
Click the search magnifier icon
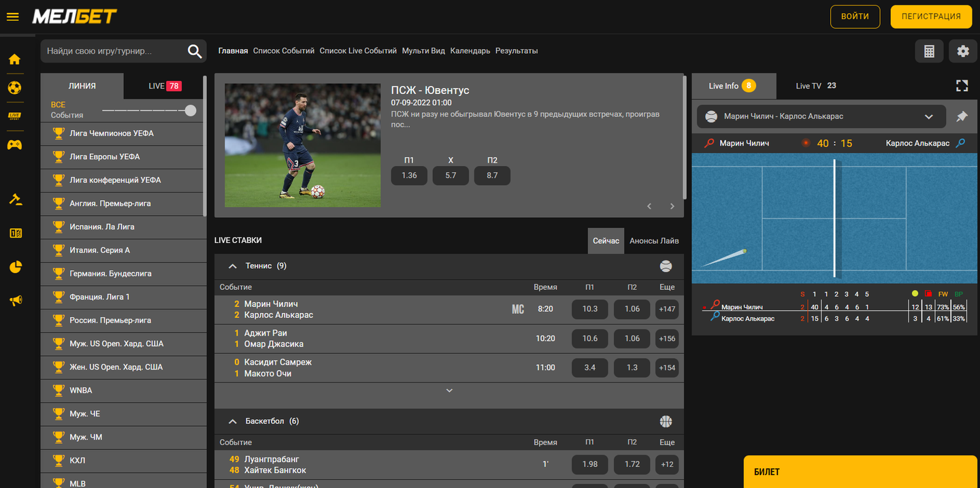195,51
